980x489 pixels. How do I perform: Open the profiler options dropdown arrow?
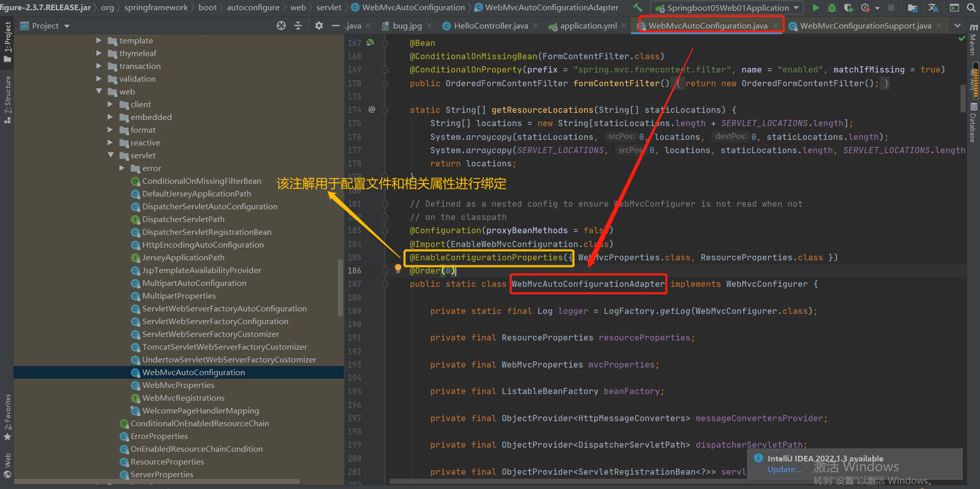coord(877,8)
